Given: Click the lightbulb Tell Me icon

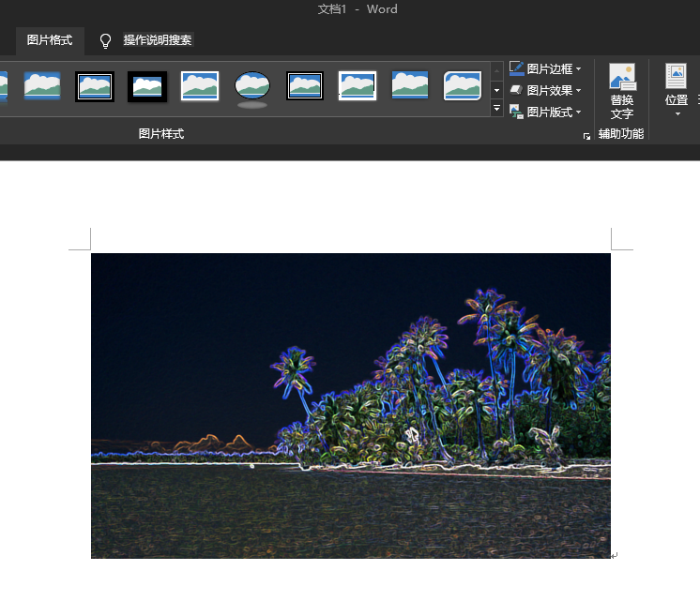Looking at the screenshot, I should [106, 40].
